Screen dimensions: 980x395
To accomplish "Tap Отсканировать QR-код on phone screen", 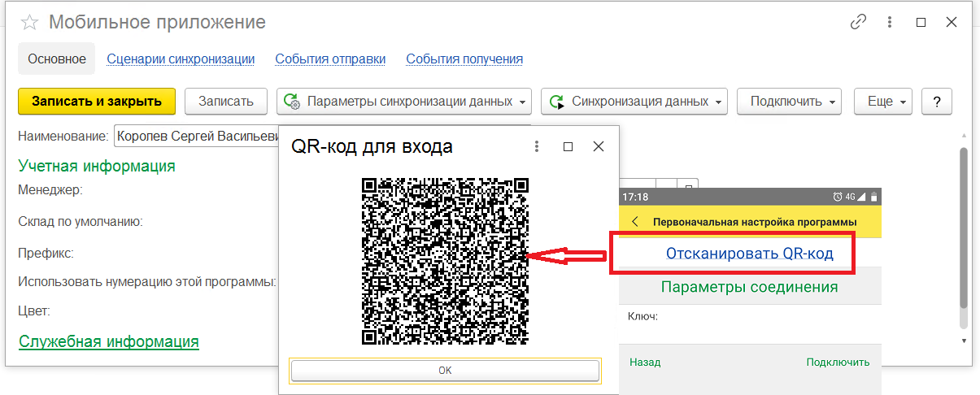I will pos(749,254).
